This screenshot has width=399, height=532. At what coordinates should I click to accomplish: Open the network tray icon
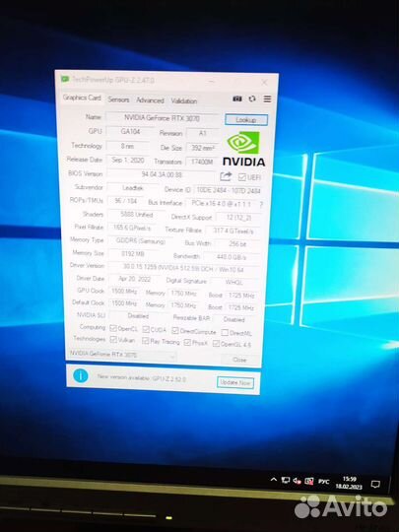click(x=286, y=480)
